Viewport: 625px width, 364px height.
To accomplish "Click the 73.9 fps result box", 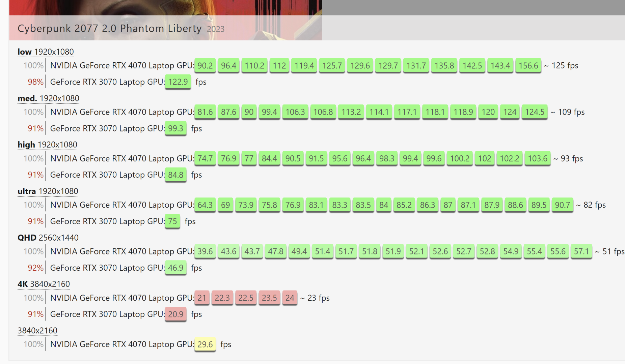I will pyautogui.click(x=246, y=205).
